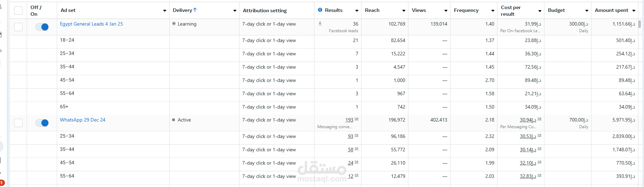Turn off Egypt General Leads ad set toggle

[x=42, y=27]
